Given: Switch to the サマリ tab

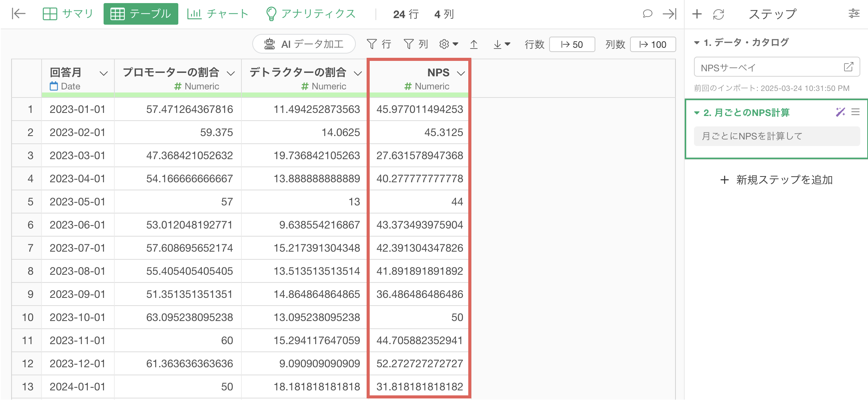Looking at the screenshot, I should click(68, 14).
